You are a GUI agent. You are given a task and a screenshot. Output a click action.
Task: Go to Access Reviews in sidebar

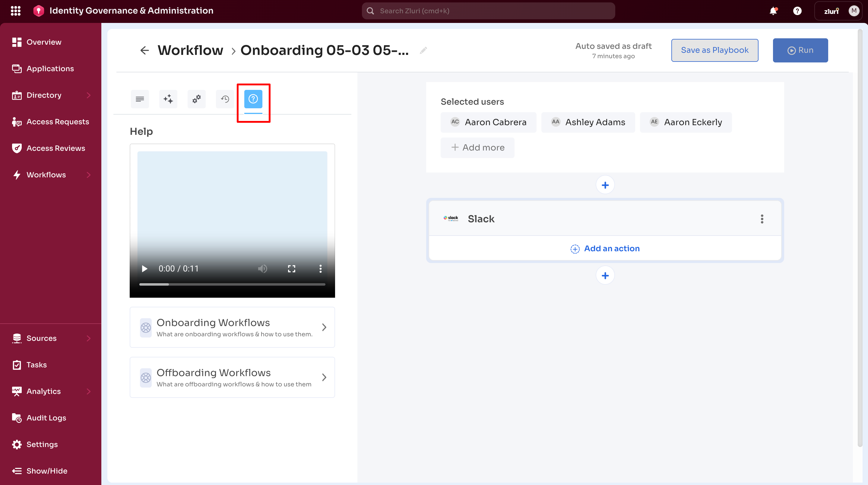tap(55, 148)
